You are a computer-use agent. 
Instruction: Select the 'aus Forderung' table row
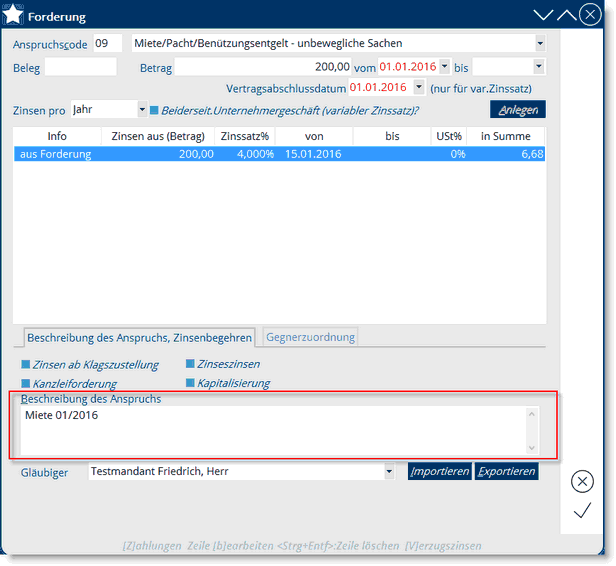[x=279, y=154]
